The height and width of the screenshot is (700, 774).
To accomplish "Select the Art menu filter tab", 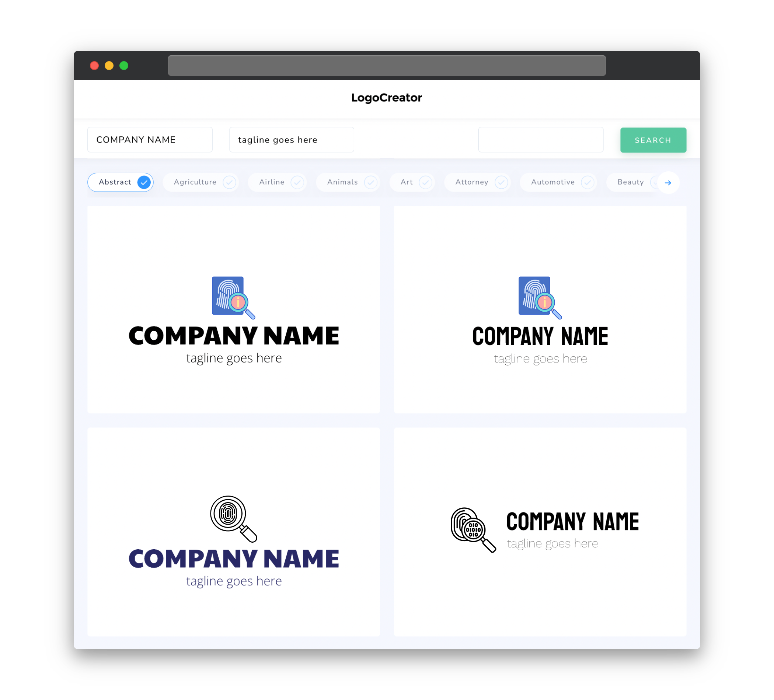I will pyautogui.click(x=413, y=182).
